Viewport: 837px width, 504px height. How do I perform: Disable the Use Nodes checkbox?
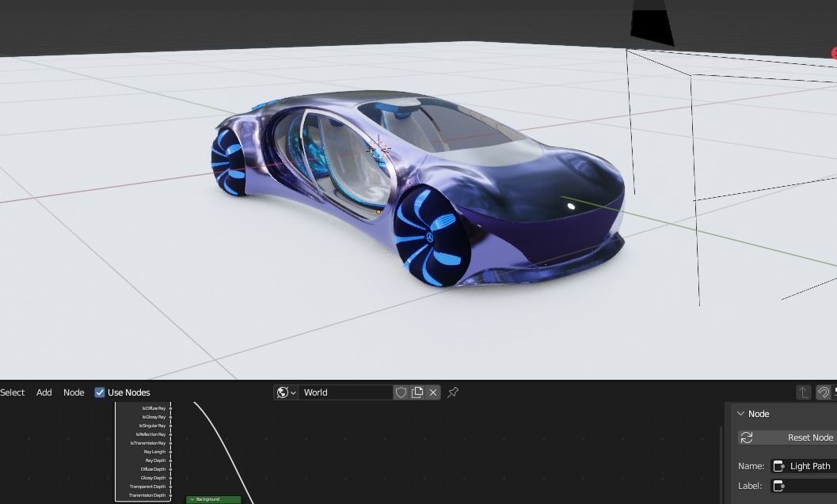click(x=100, y=392)
